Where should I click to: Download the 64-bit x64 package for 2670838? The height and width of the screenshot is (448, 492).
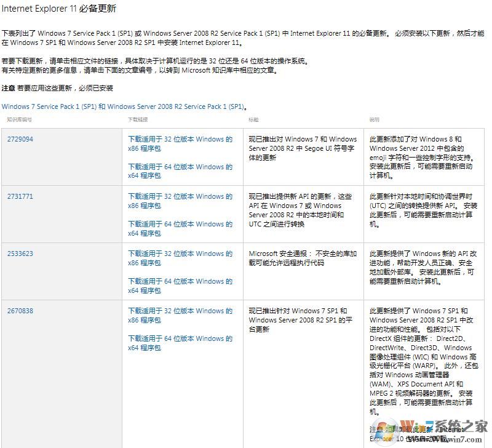180,343
